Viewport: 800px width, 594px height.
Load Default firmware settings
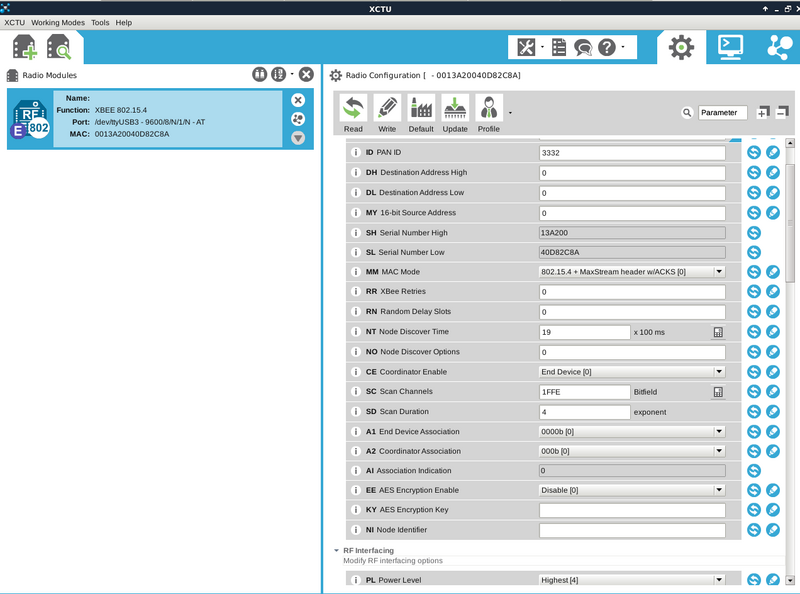point(421,112)
